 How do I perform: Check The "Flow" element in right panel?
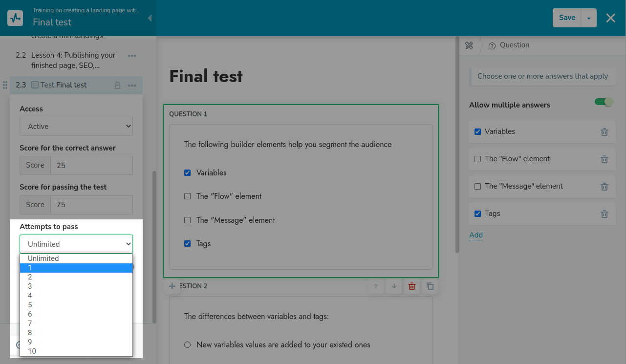click(x=478, y=159)
